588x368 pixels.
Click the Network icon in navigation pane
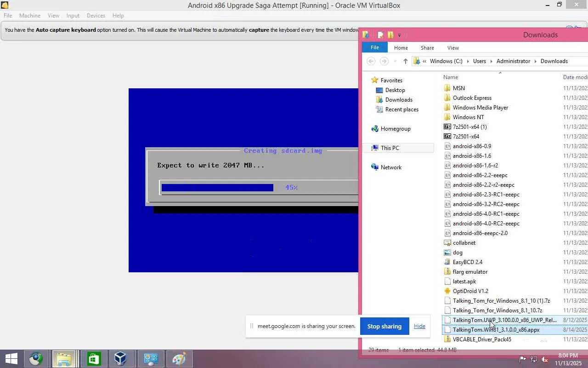[375, 167]
